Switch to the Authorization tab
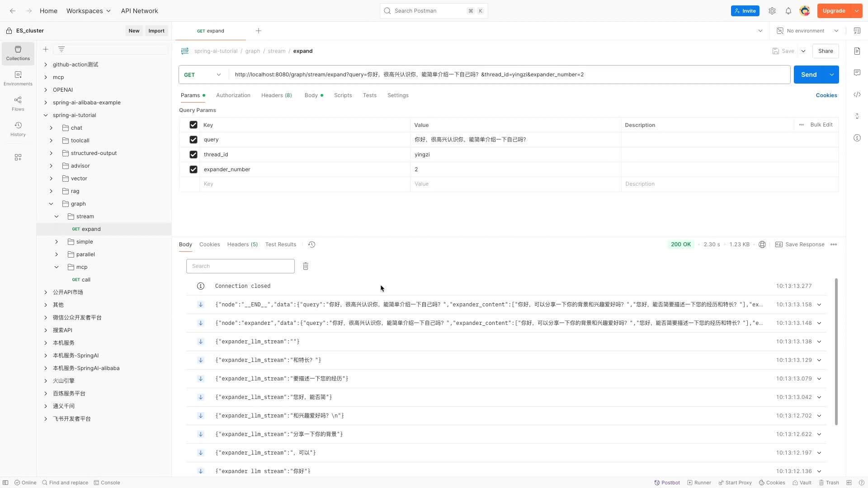868x488 pixels. 233,95
